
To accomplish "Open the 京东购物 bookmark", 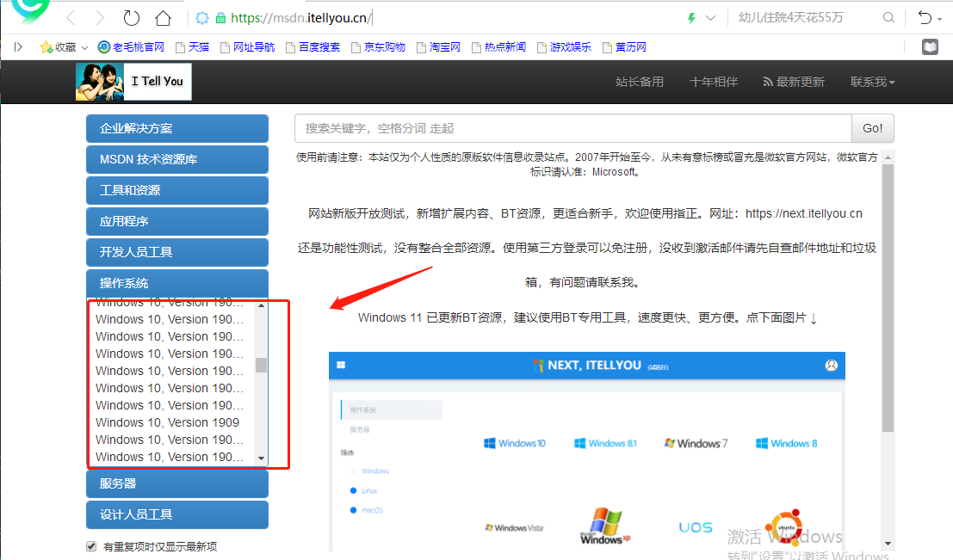I will (x=378, y=46).
